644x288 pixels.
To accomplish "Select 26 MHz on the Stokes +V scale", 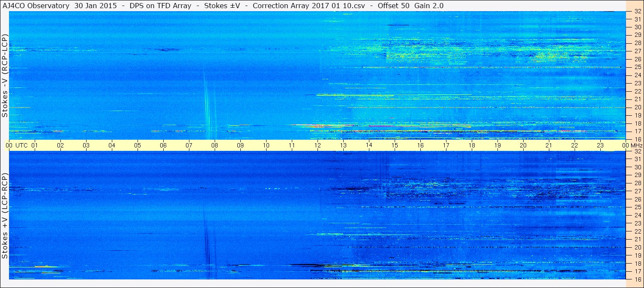I will (637, 199).
